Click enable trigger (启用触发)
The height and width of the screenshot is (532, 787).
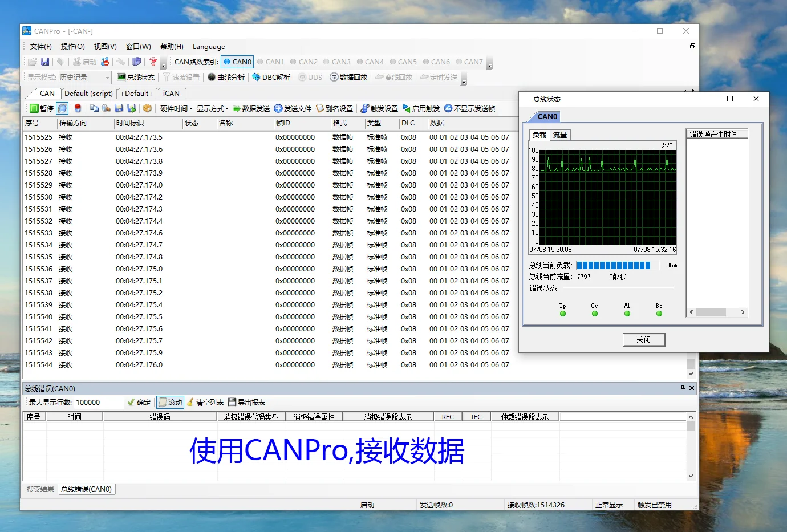(421, 108)
